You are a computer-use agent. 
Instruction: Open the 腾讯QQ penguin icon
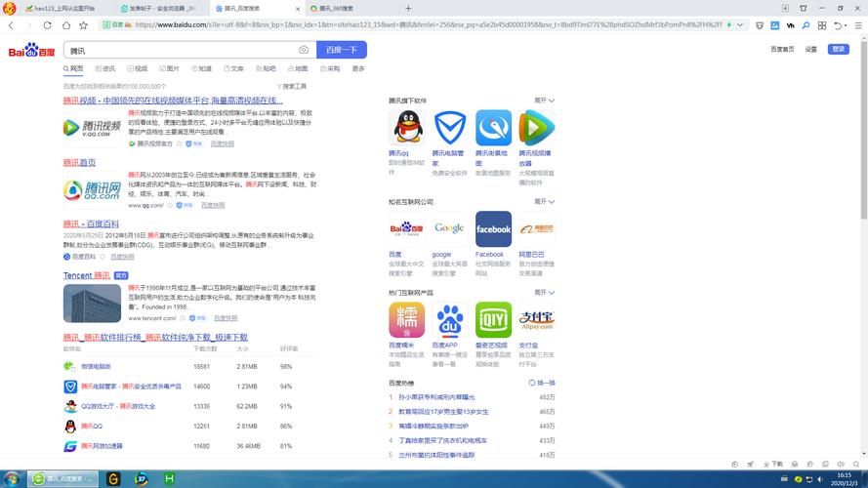tap(407, 127)
